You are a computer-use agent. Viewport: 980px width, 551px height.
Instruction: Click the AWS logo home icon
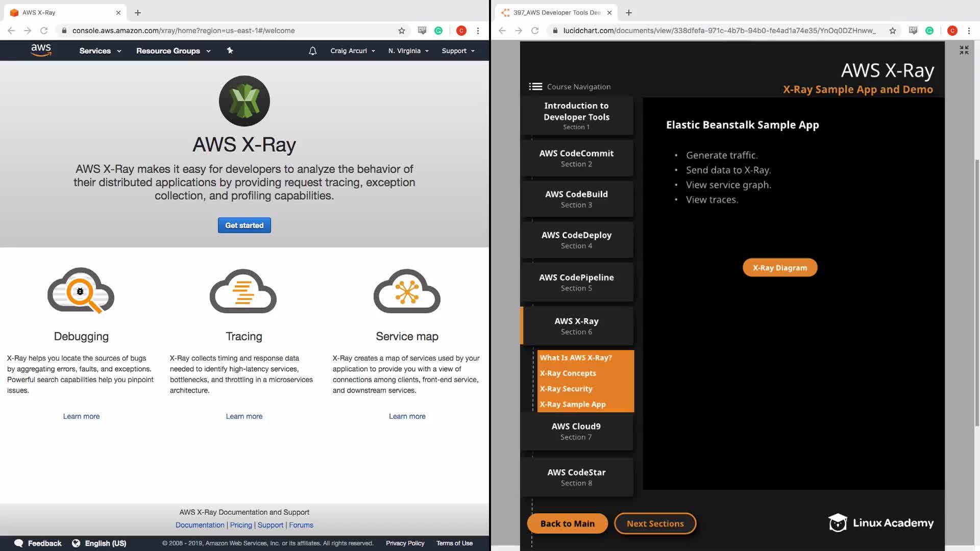click(41, 50)
